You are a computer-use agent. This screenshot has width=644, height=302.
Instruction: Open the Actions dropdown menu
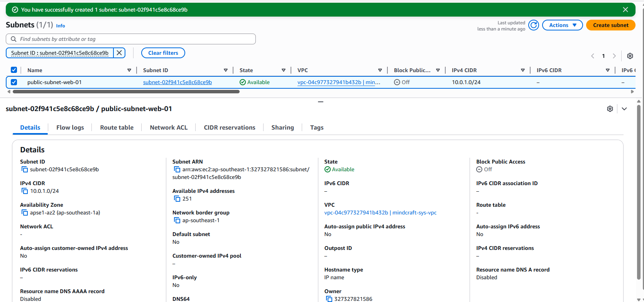tap(562, 25)
